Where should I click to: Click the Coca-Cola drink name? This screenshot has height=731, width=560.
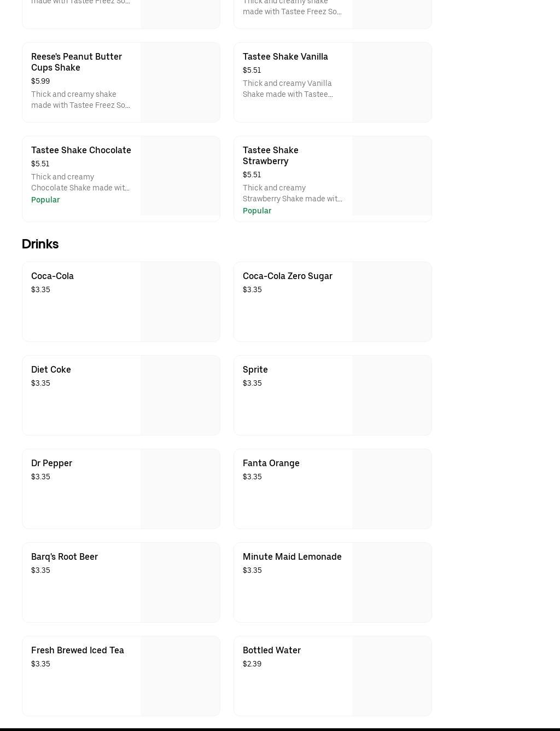pyautogui.click(x=52, y=276)
